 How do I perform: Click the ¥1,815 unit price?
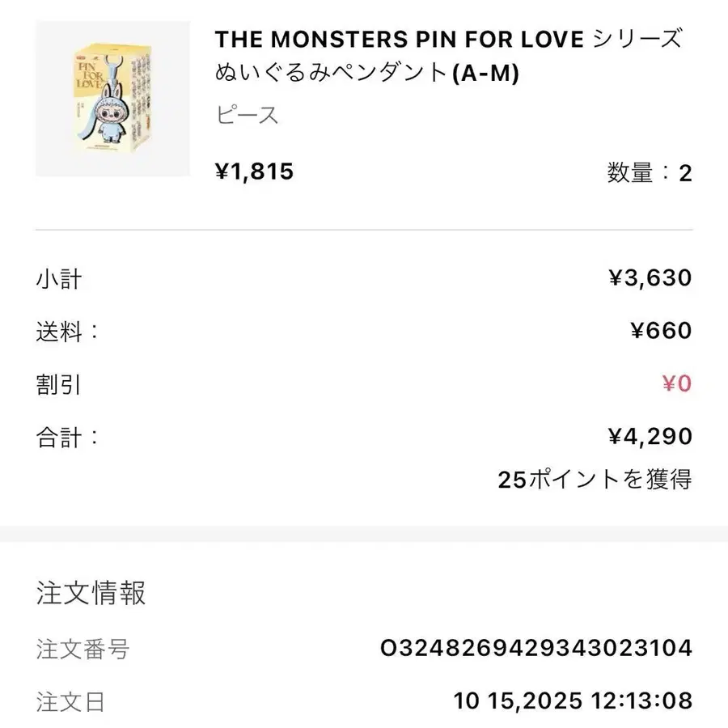[254, 171]
